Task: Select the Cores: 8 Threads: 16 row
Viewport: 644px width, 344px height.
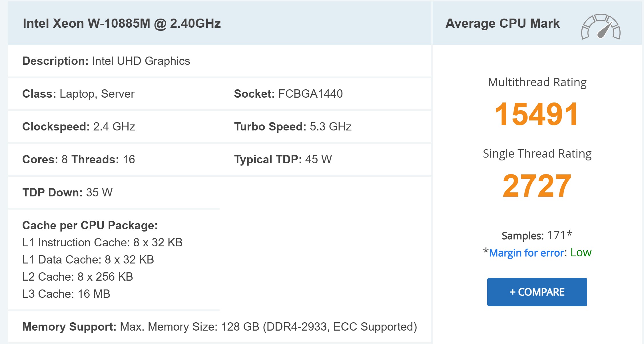Action: click(79, 159)
